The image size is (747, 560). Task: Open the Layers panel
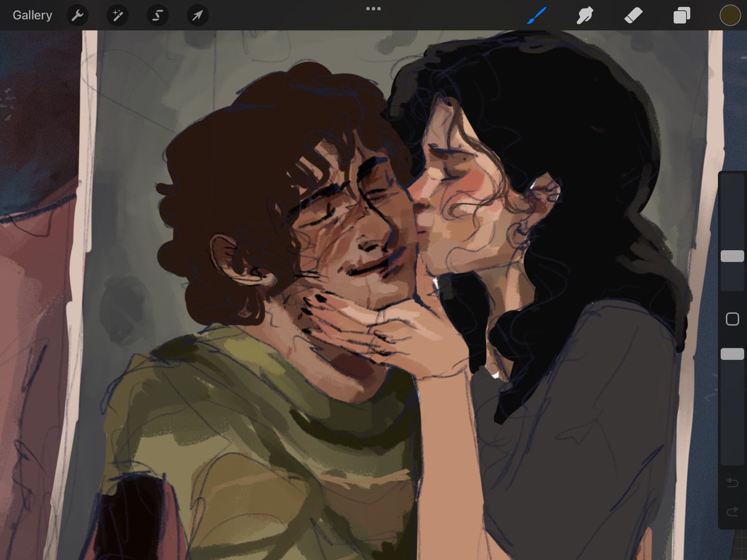click(682, 15)
